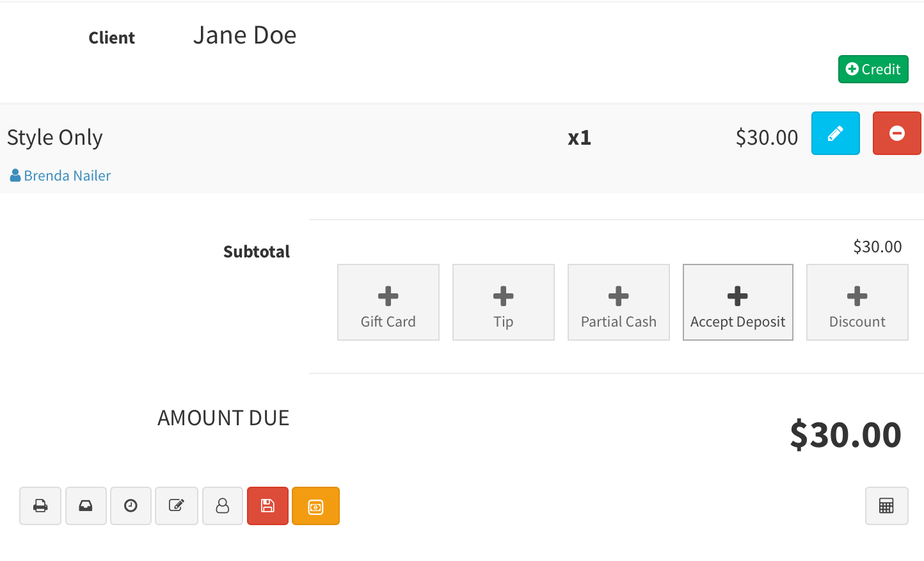Add a Tip to the sale
The image size is (924, 561).
click(x=504, y=302)
